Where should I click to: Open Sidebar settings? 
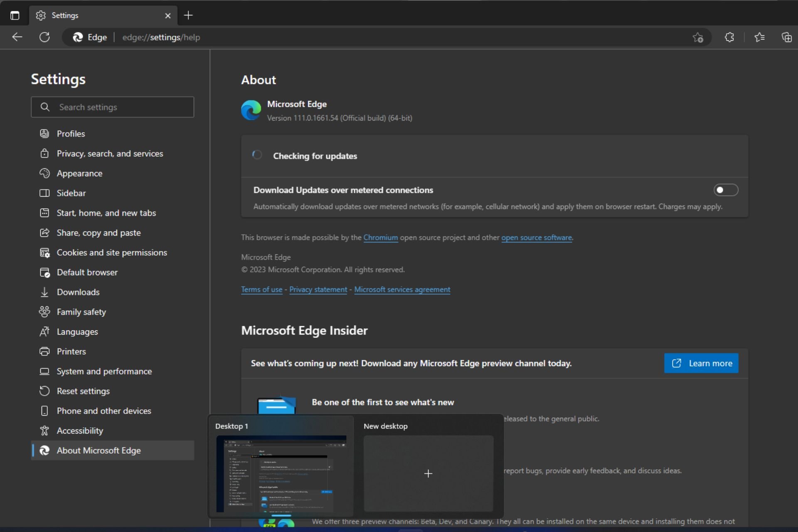(x=112, y=193)
